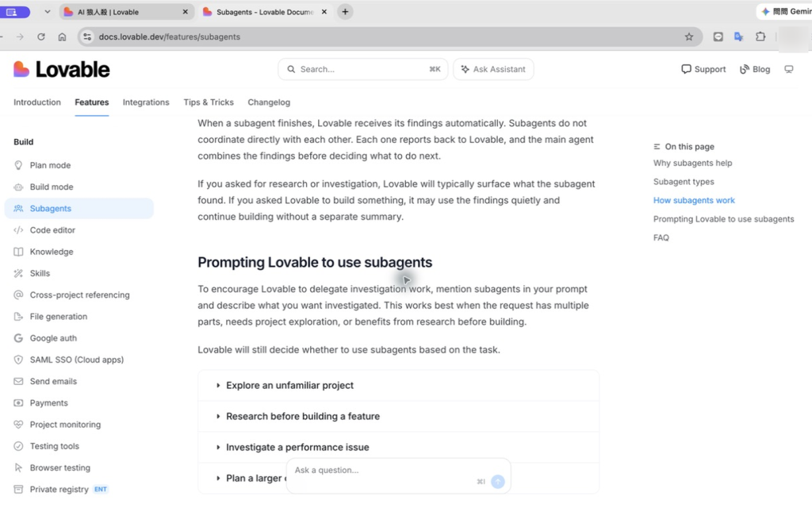Viewport: 812px width, 508px height.
Task: Open the Support link
Action: click(703, 70)
